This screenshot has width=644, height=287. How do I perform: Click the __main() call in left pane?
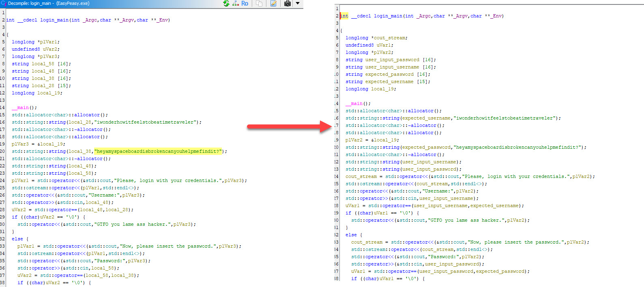(24, 108)
